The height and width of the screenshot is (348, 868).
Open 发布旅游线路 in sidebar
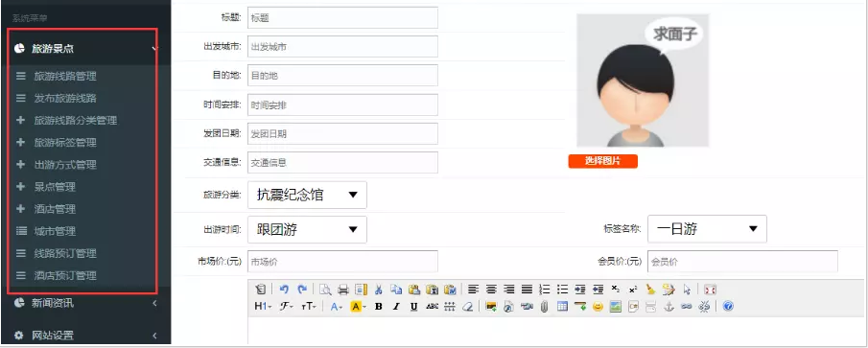pyautogui.click(x=65, y=98)
